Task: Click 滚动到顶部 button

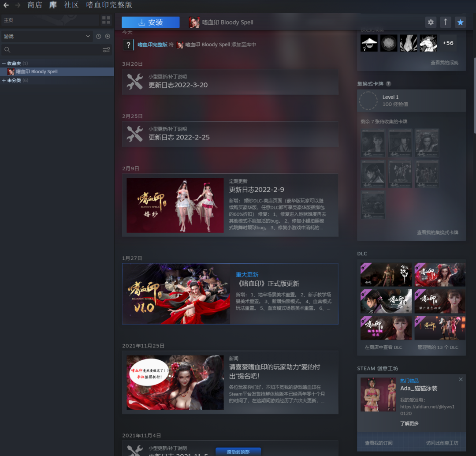Action: point(238,452)
